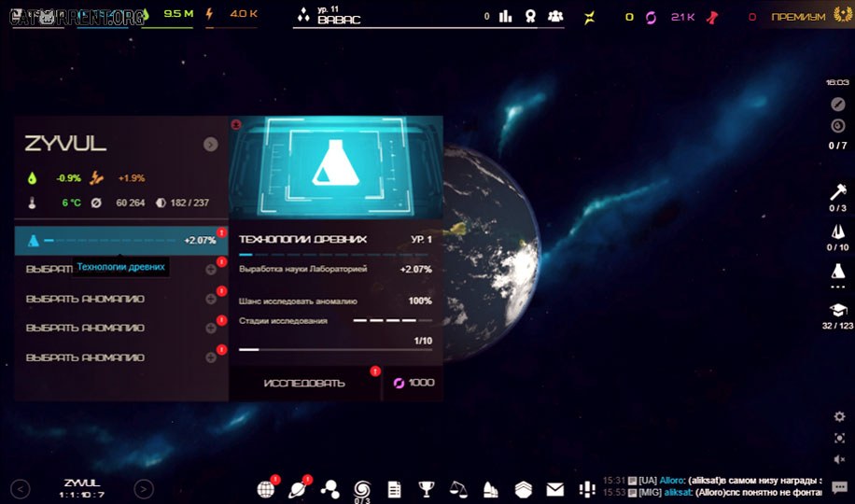
Task: Open the settings gear icon
Action: pyautogui.click(x=840, y=416)
